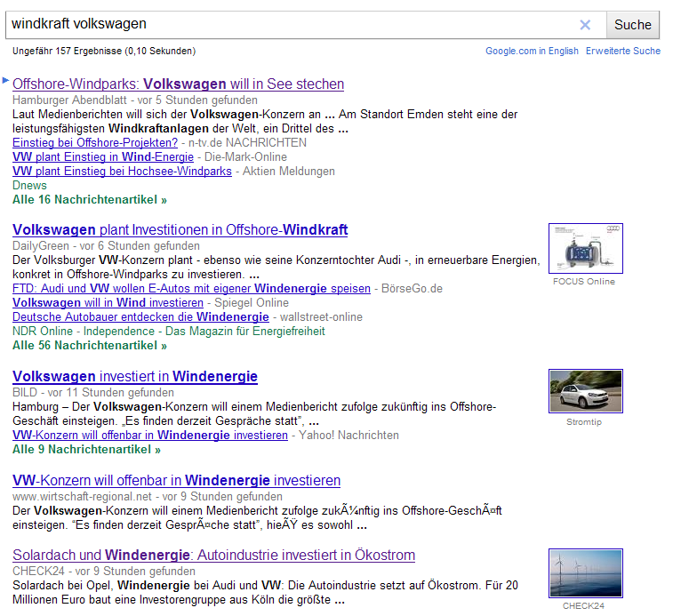Show 'Alle 16 Nachrichtenartikel' cluster
The height and width of the screenshot is (616, 689).
90,200
